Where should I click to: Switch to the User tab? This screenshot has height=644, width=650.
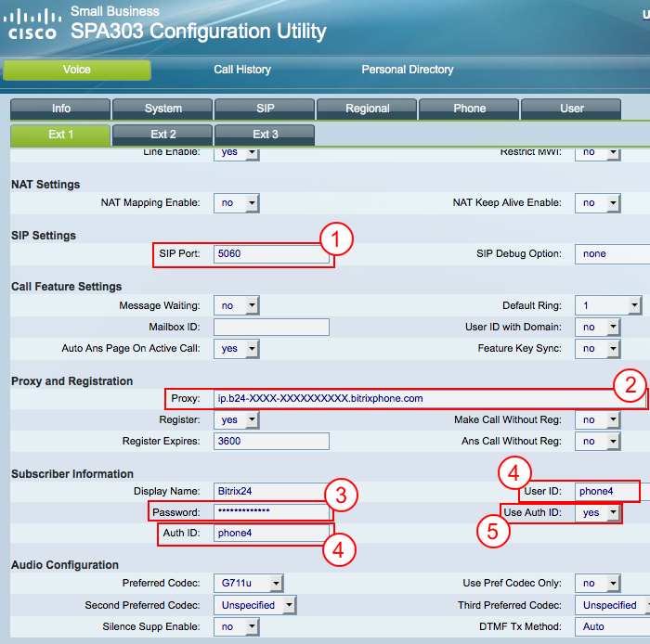tap(571, 109)
